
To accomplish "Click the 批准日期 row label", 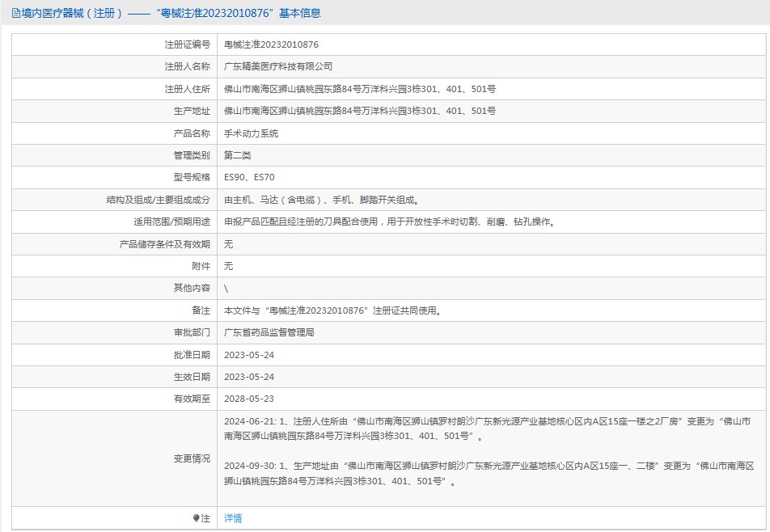I will click(192, 355).
